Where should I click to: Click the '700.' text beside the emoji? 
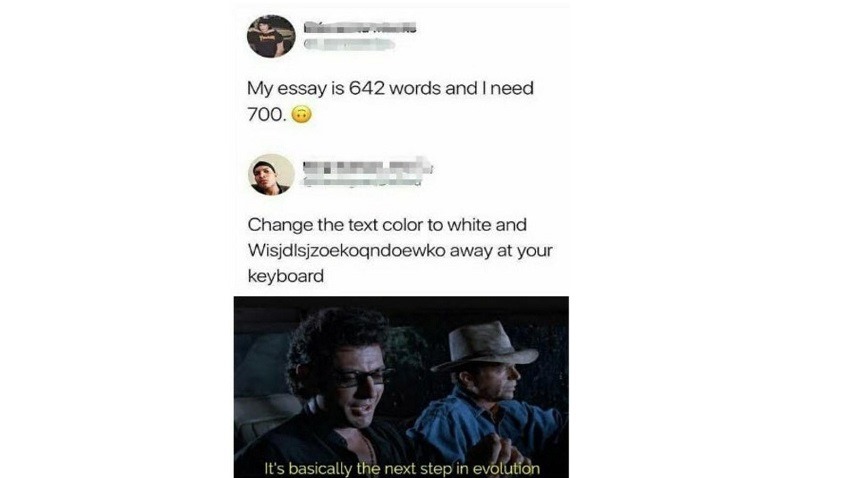click(266, 115)
